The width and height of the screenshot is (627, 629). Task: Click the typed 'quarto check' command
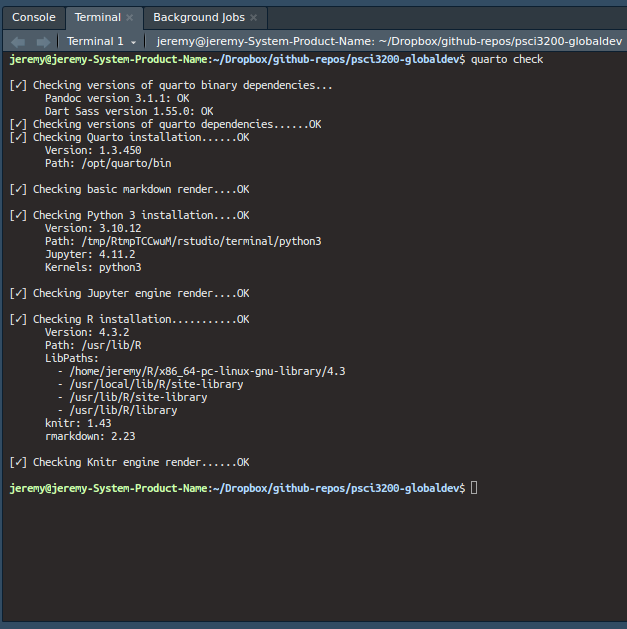pos(507,59)
